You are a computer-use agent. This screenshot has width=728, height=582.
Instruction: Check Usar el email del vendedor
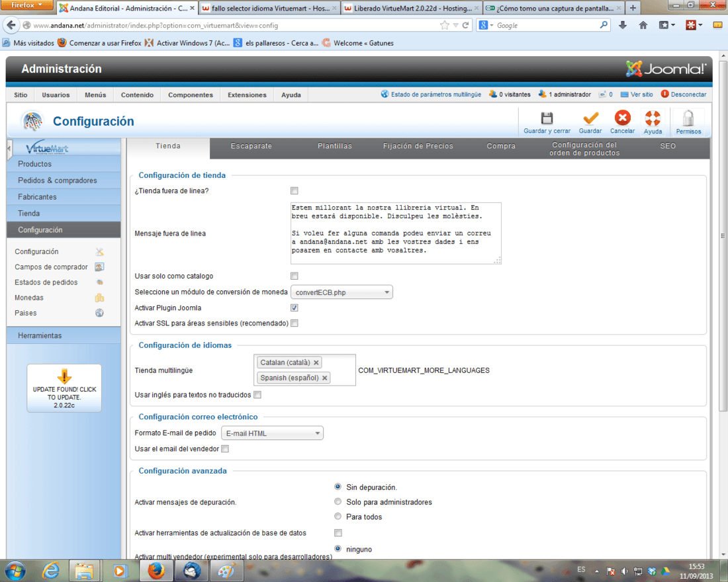pos(225,449)
